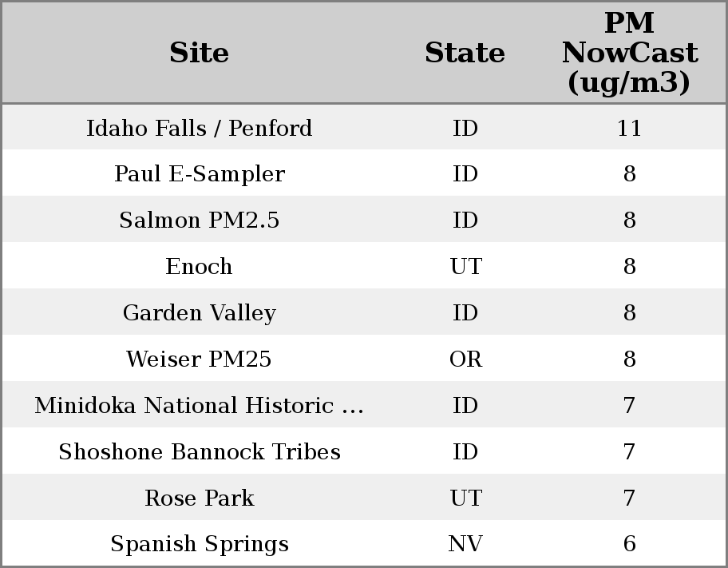Select the PM NowCast (ug/m3) header

tap(629, 53)
